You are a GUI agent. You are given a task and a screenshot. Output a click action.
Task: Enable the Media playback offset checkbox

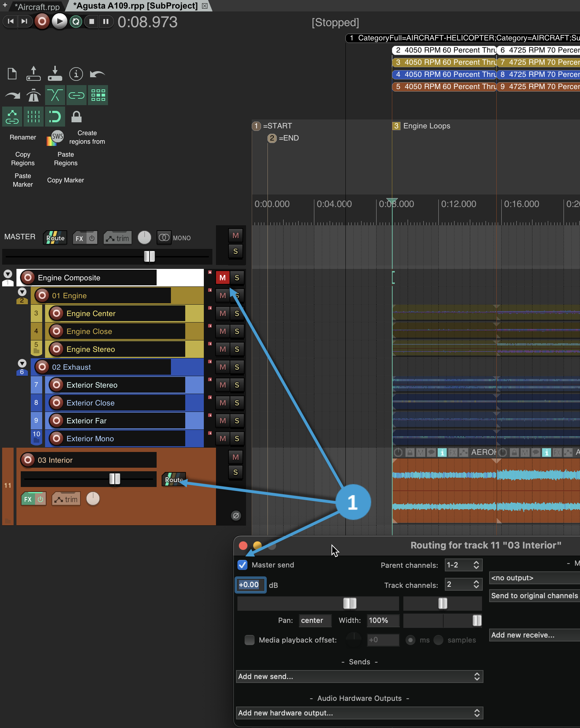tap(249, 640)
